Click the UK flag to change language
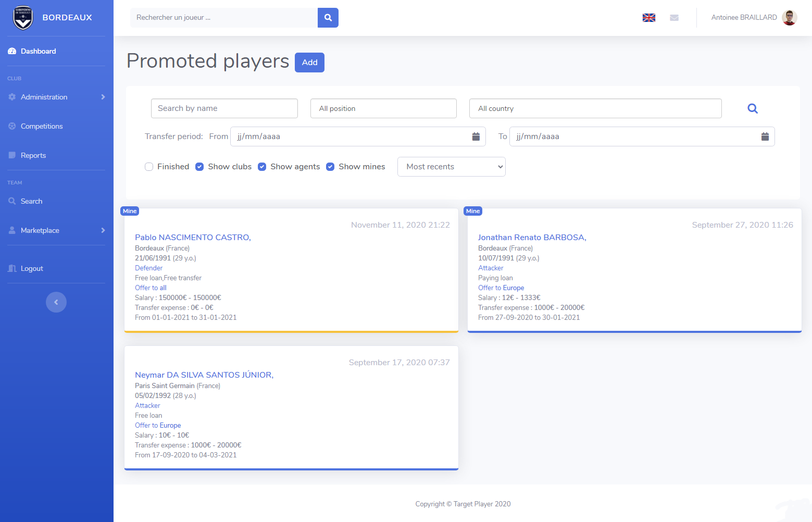The width and height of the screenshot is (812, 522). point(648,17)
